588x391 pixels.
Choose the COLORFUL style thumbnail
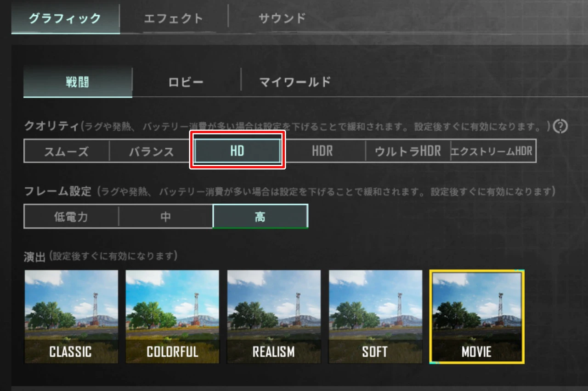[x=173, y=317]
